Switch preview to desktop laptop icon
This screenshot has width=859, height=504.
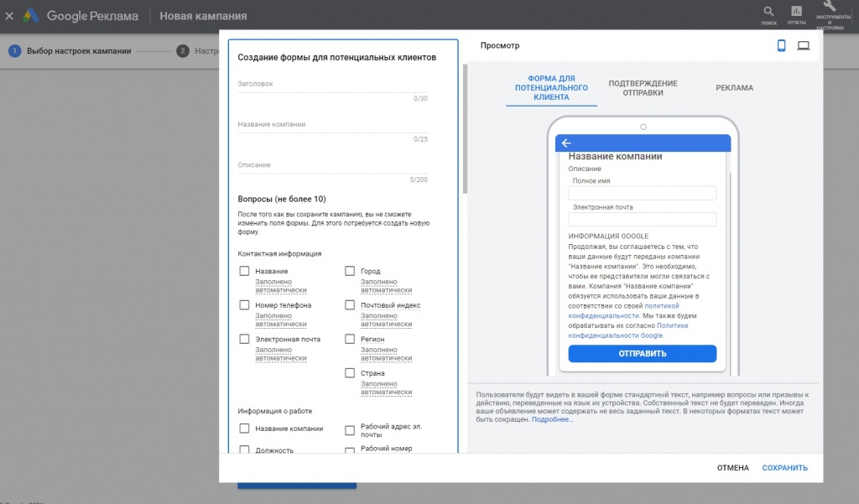pos(804,45)
